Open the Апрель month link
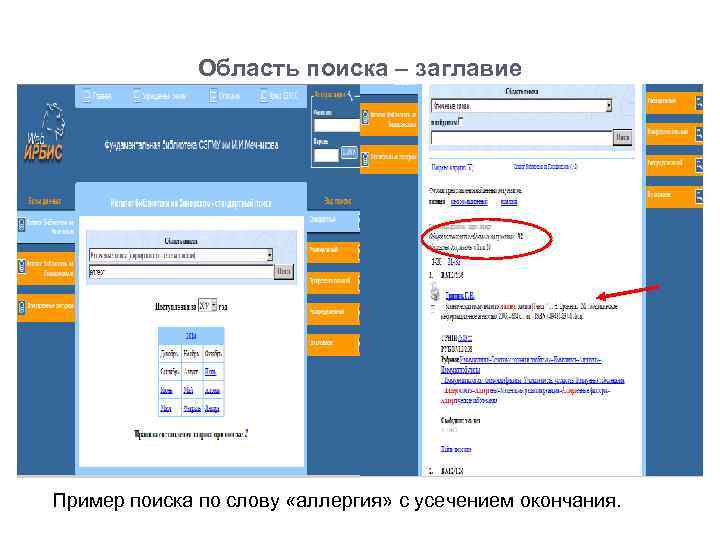The image size is (720, 540). click(x=212, y=391)
